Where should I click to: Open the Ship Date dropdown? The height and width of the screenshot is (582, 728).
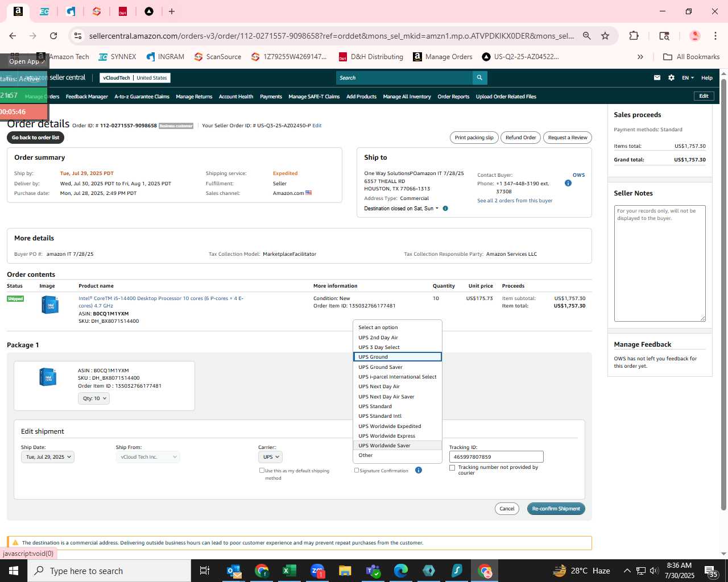(48, 457)
